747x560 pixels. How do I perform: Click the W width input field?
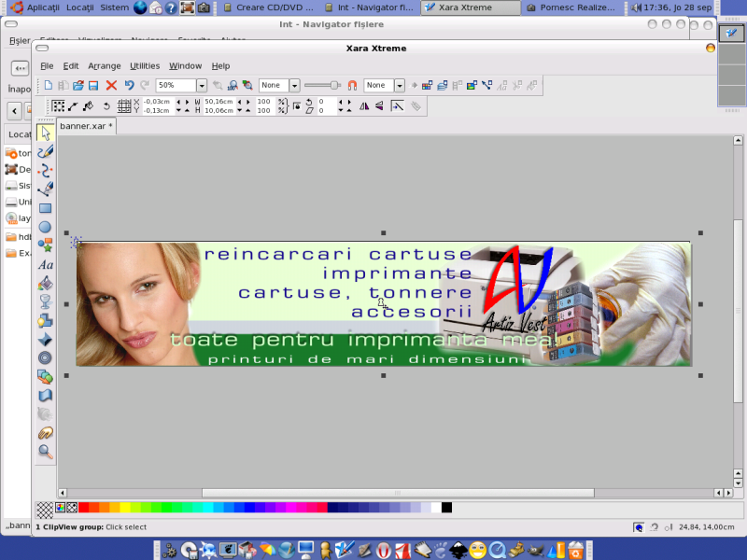click(219, 102)
